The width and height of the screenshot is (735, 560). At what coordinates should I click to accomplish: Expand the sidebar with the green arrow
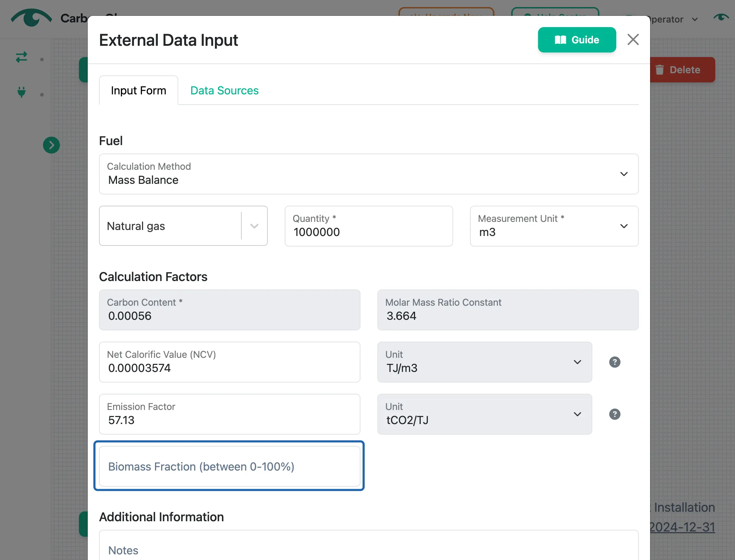tap(51, 145)
